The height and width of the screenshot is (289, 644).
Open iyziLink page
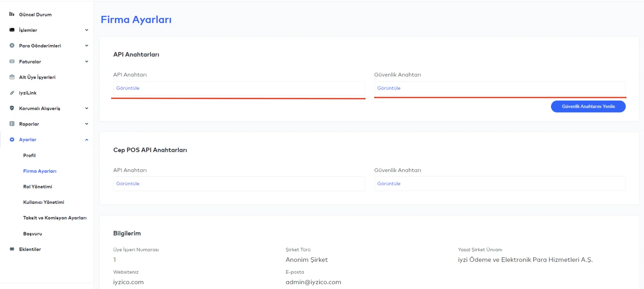pyautogui.click(x=28, y=93)
